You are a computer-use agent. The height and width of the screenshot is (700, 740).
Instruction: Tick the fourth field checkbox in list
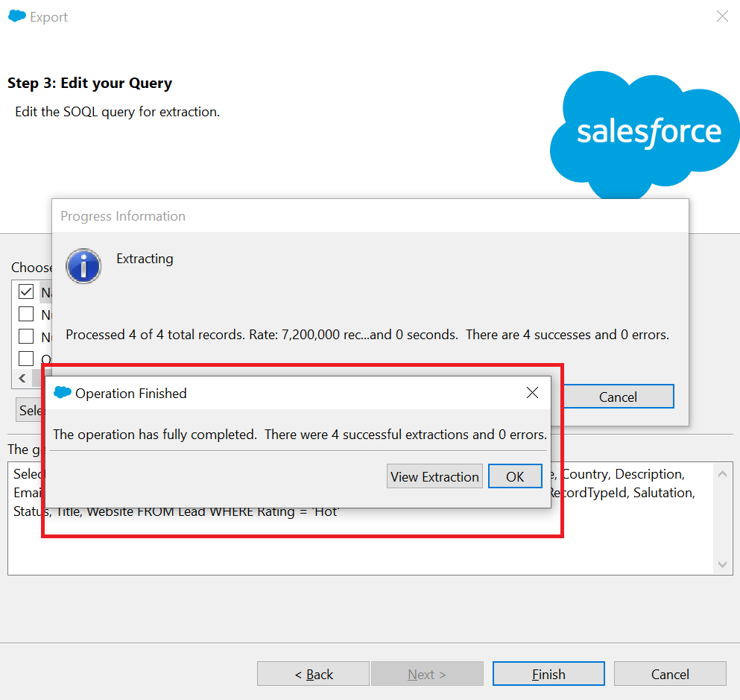(26, 359)
